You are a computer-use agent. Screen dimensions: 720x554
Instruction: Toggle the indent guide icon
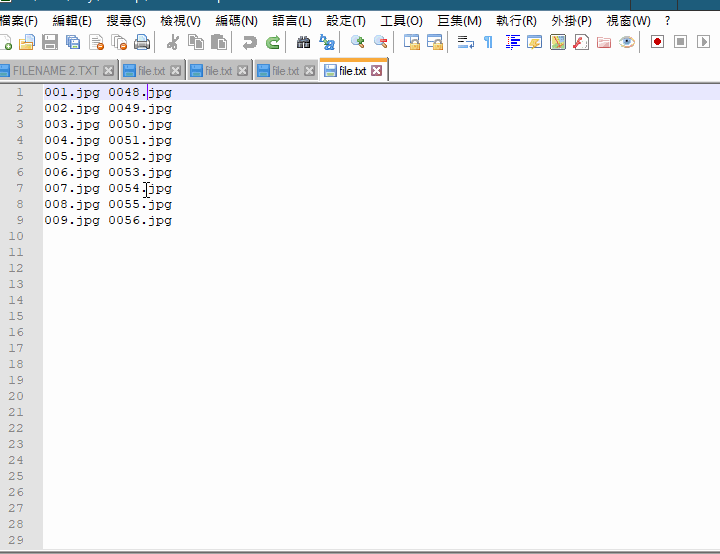coord(513,42)
